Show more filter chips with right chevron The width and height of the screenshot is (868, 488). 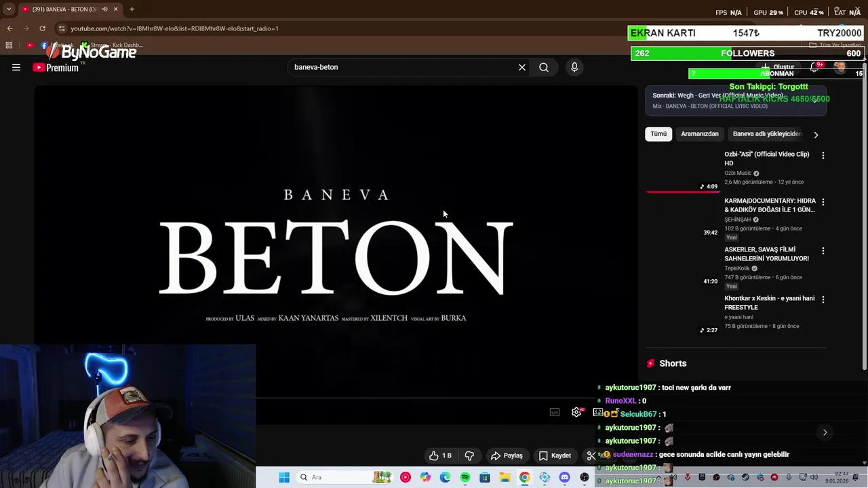[816, 134]
